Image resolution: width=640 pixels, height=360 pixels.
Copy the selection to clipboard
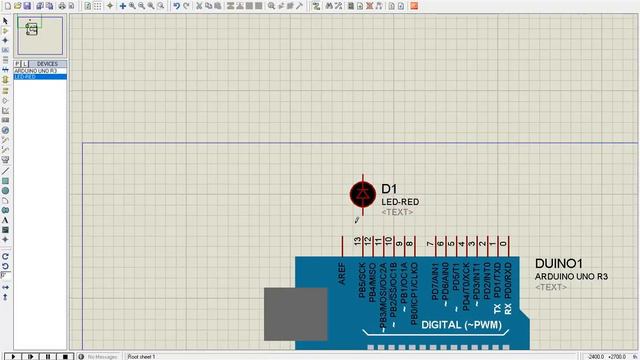pos(208,6)
